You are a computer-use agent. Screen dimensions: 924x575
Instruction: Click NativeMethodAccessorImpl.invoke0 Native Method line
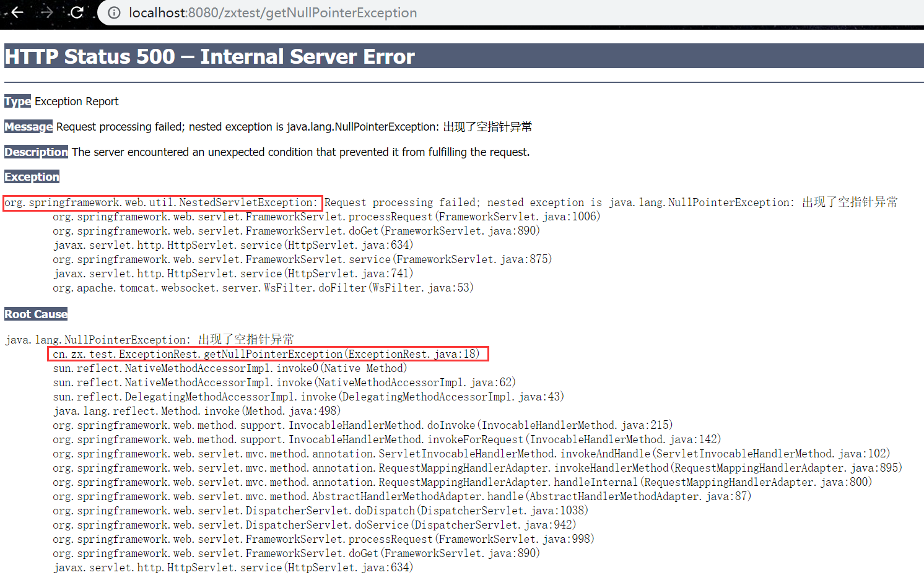pyautogui.click(x=230, y=368)
